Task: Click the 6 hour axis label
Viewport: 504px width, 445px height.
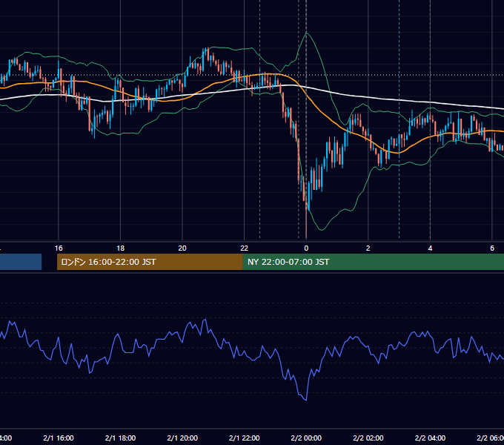Action: pos(492,248)
